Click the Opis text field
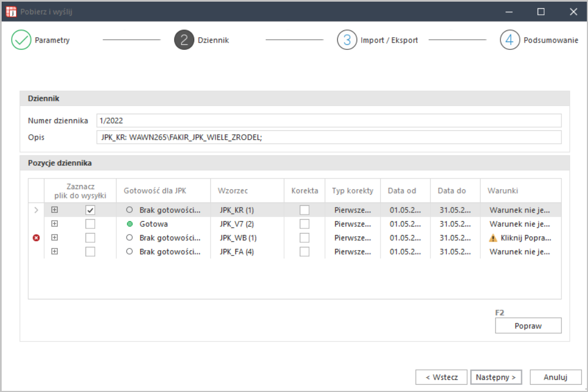 [x=328, y=137]
